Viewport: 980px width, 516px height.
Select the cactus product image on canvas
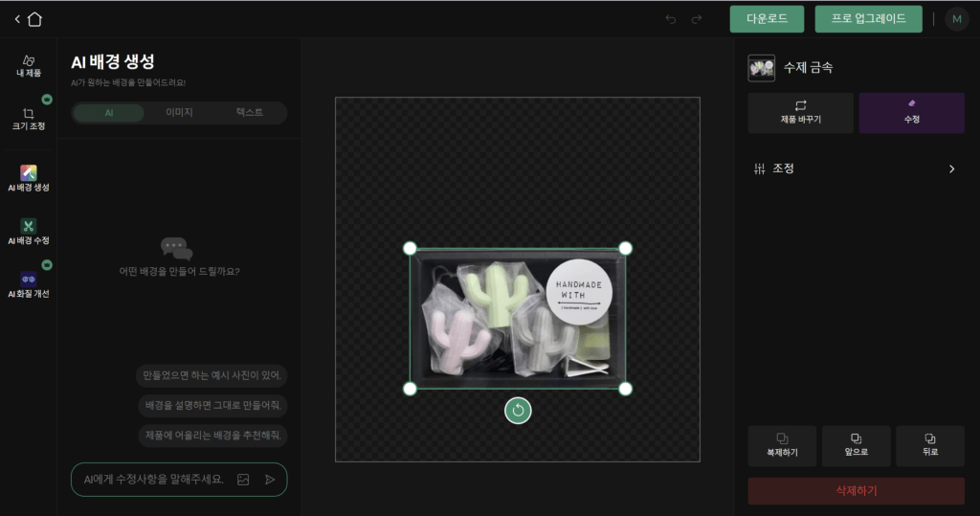(x=518, y=319)
